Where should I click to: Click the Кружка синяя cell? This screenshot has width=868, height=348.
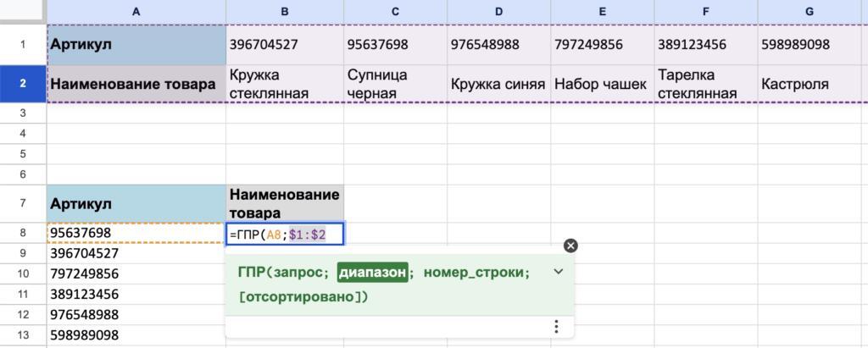coord(498,84)
